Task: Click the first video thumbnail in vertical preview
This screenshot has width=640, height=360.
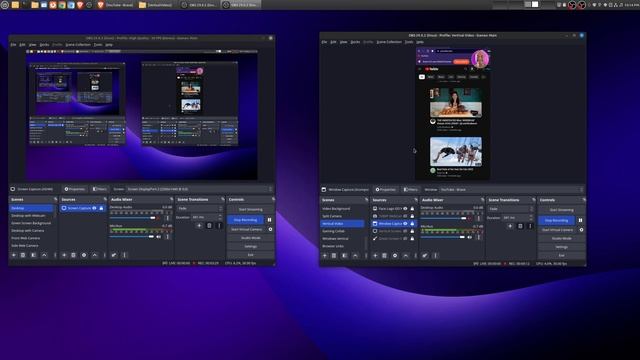Action: (x=456, y=102)
